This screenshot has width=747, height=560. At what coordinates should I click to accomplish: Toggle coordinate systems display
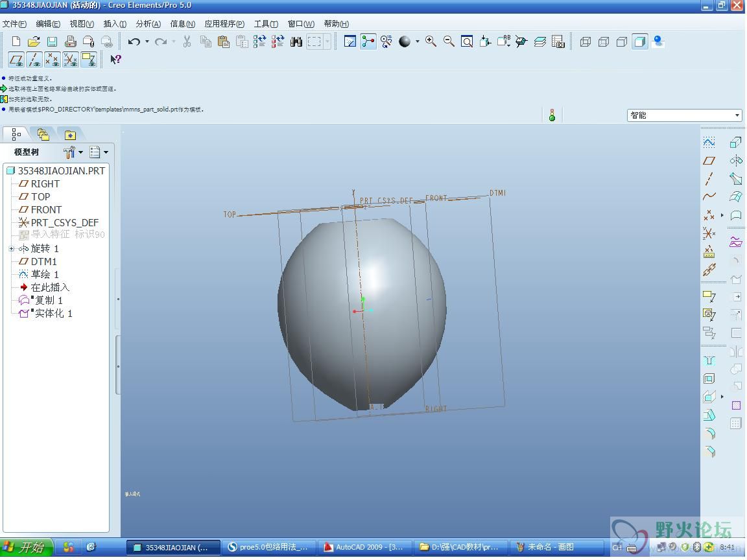coord(71,60)
